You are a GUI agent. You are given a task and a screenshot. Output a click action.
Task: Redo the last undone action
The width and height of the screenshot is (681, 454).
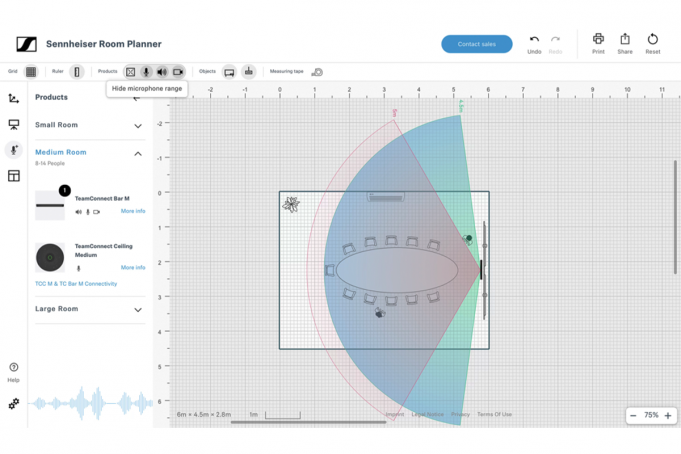pos(555,44)
